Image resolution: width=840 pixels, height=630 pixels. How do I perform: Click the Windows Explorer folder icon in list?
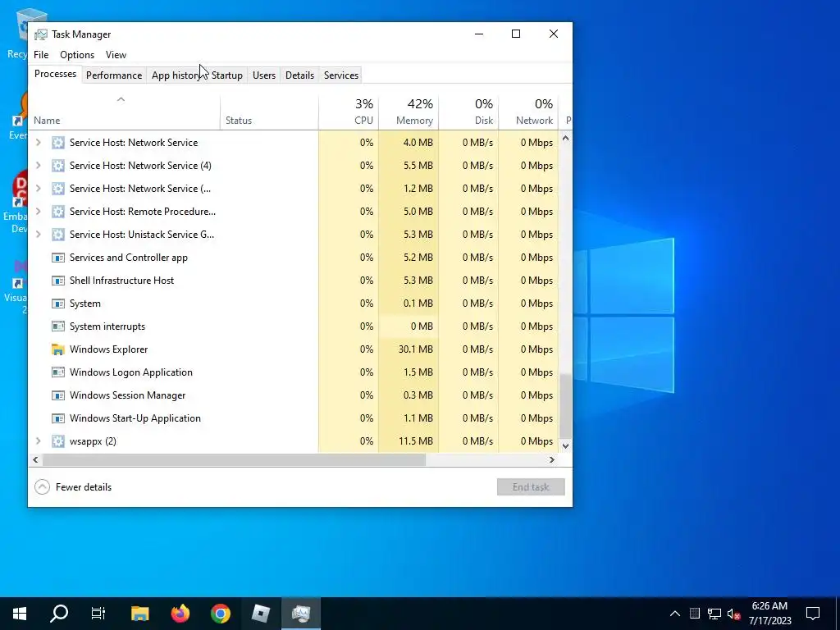click(58, 349)
